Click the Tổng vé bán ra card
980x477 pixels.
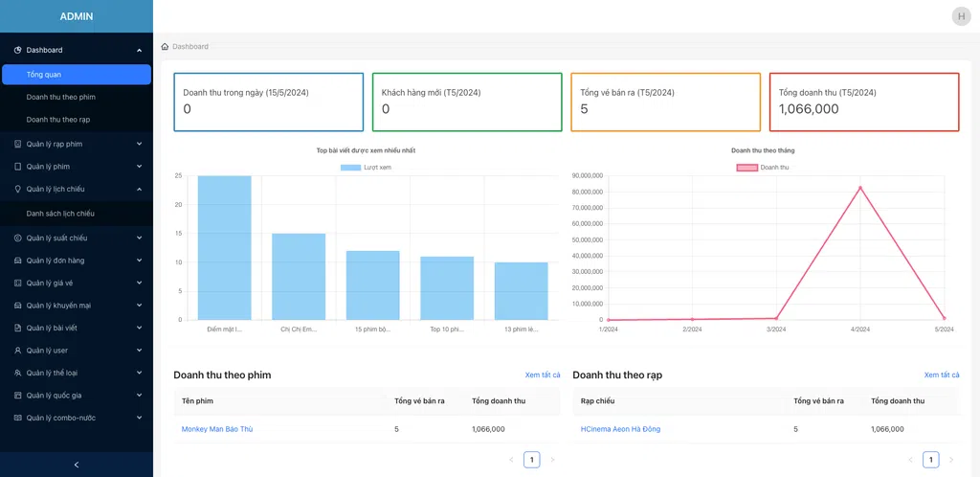coord(666,102)
